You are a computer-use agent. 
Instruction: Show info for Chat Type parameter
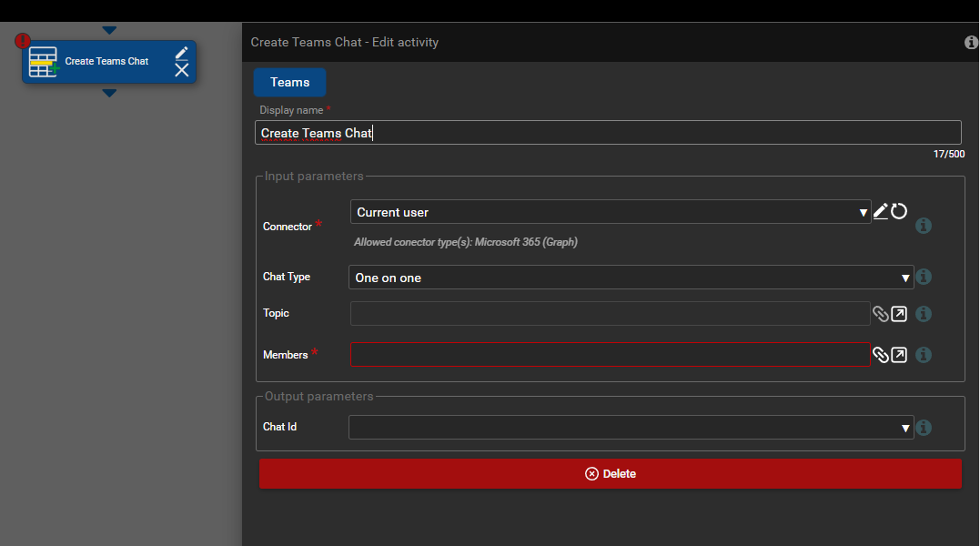[924, 277]
